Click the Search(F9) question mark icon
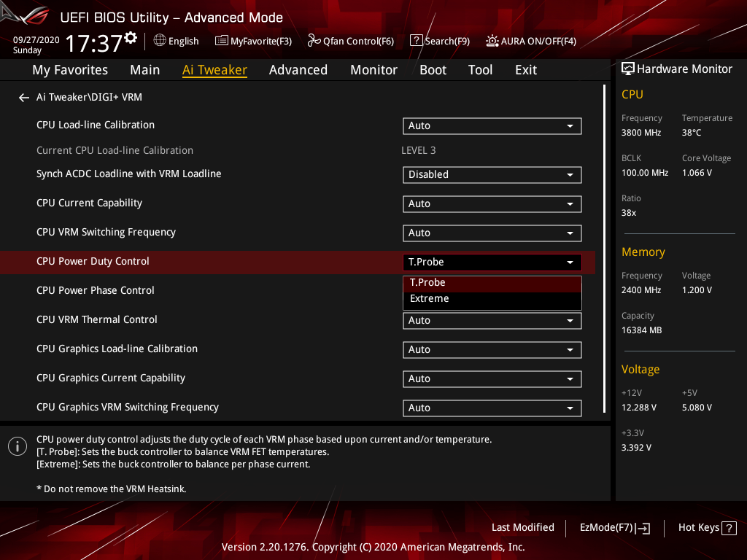 coord(416,41)
